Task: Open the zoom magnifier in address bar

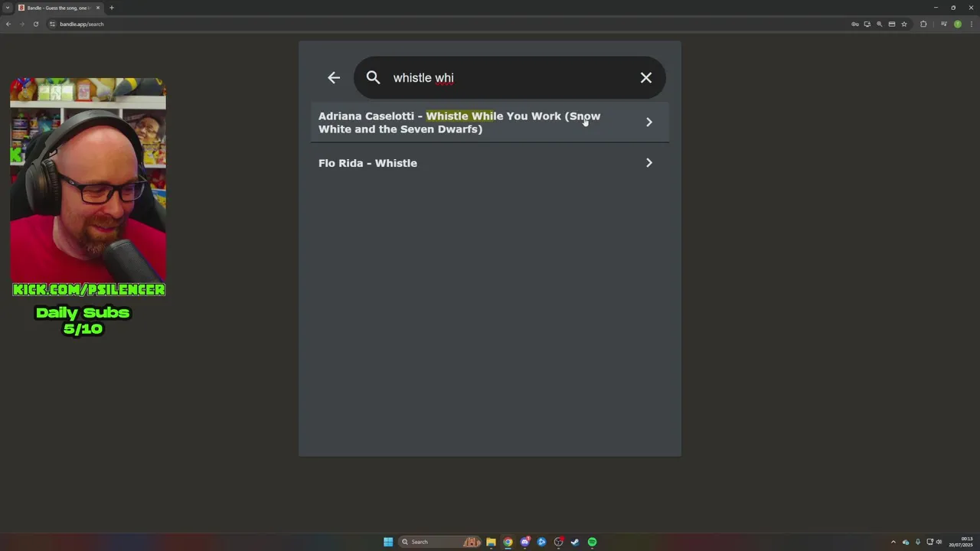Action: click(880, 24)
